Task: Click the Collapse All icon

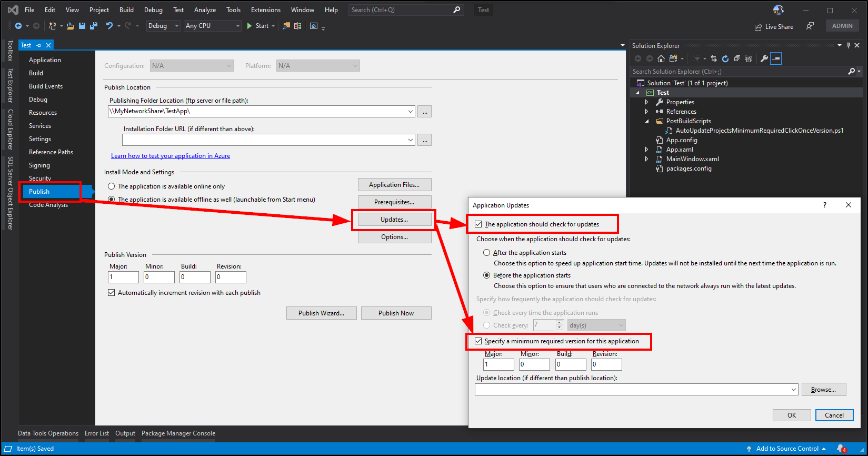Action: (x=737, y=58)
